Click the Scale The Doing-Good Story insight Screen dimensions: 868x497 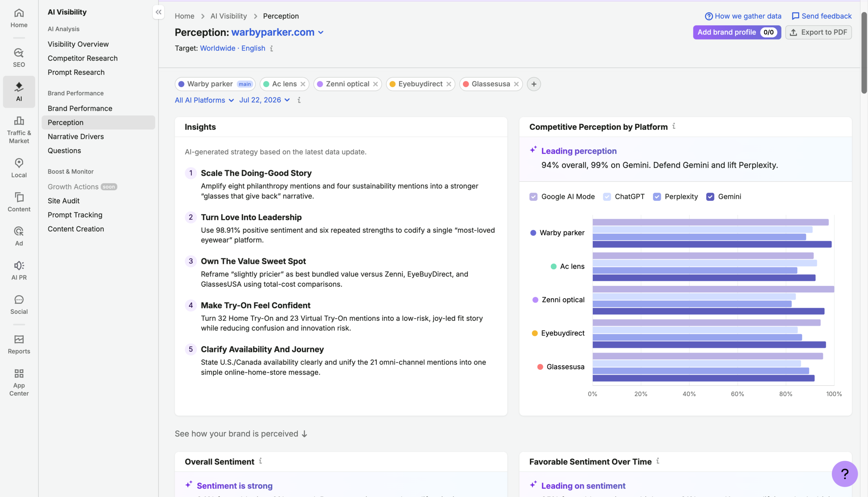coord(256,173)
